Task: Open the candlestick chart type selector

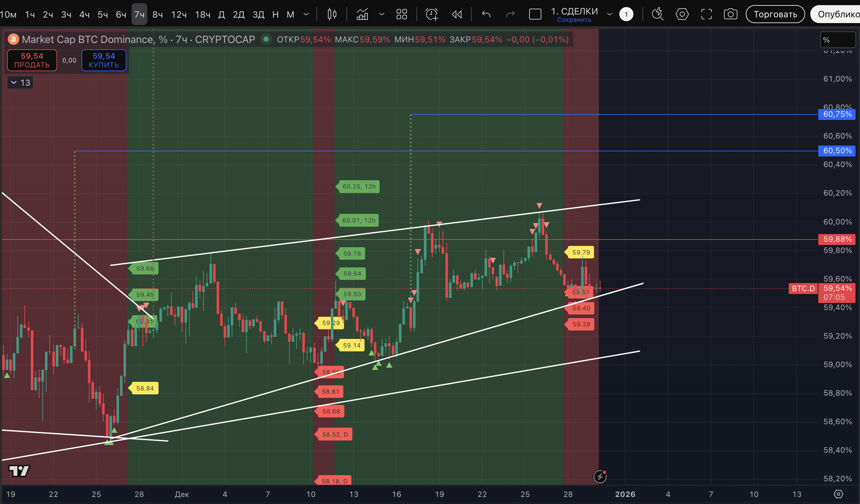Action: [332, 14]
